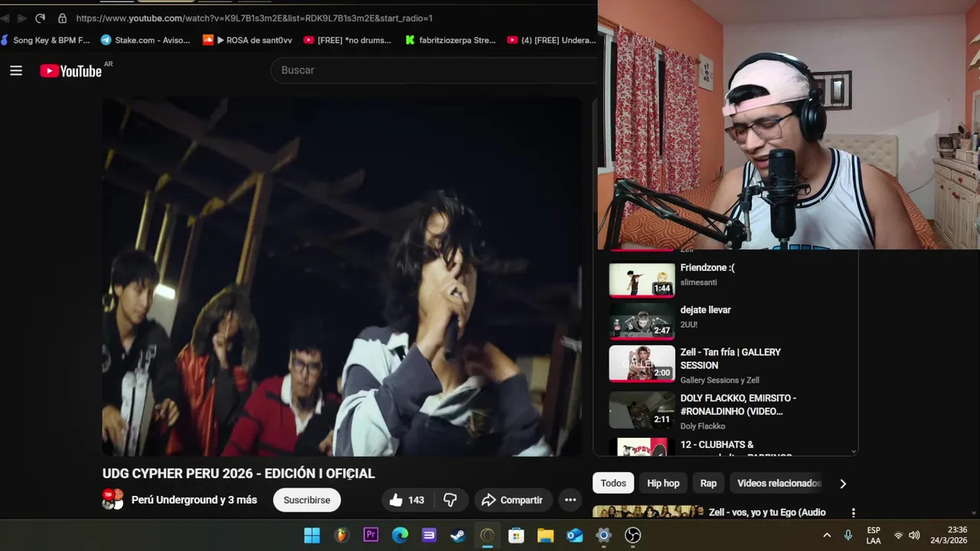The height and width of the screenshot is (551, 980).
Task: Open the '[FREE] *no drums...' bookmark
Action: (348, 40)
